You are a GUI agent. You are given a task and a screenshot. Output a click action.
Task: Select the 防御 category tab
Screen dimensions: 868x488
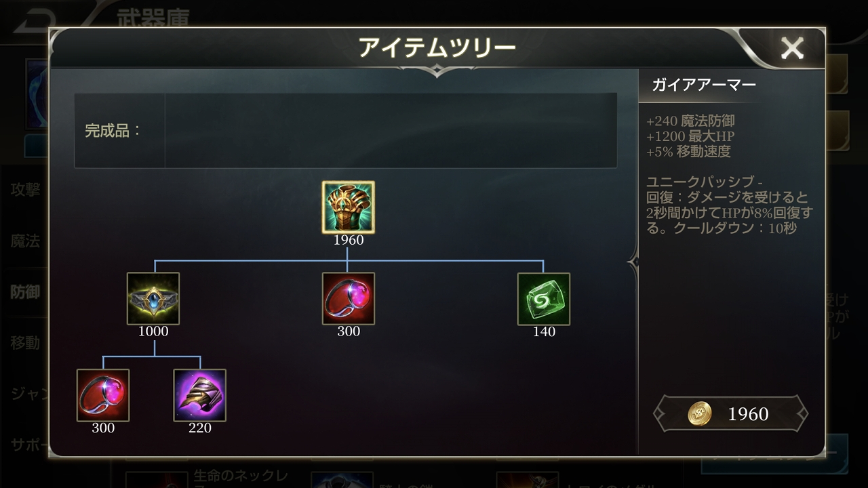[25, 292]
